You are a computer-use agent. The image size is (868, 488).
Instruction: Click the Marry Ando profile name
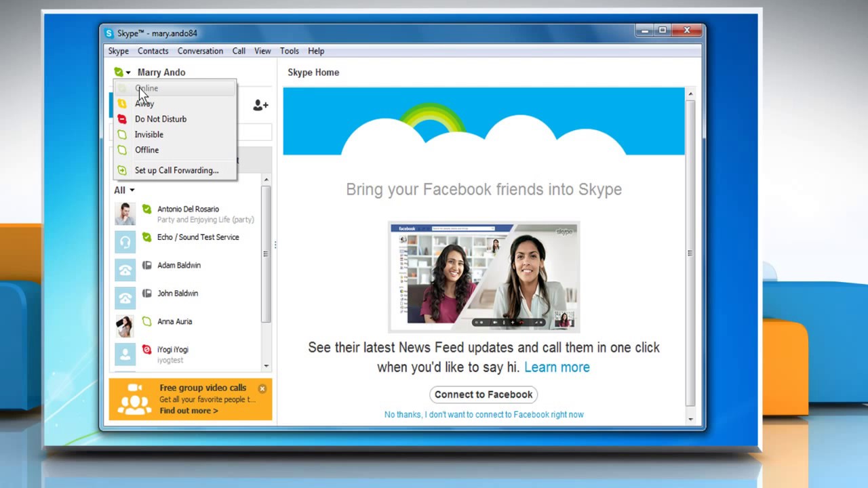pyautogui.click(x=161, y=73)
